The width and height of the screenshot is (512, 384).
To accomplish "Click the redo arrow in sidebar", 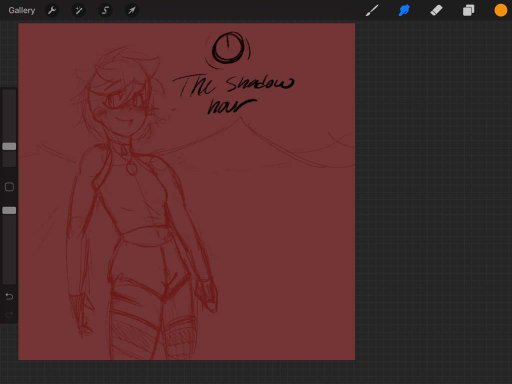I will 9,315.
